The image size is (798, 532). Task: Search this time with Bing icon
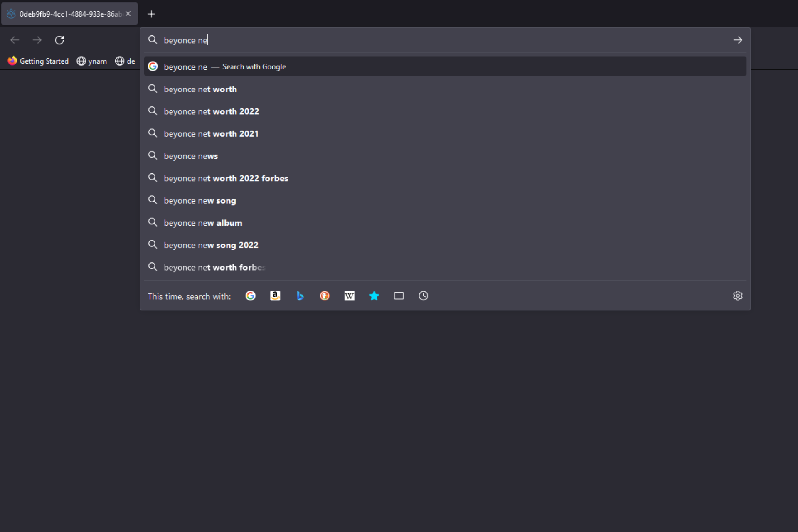coord(300,296)
